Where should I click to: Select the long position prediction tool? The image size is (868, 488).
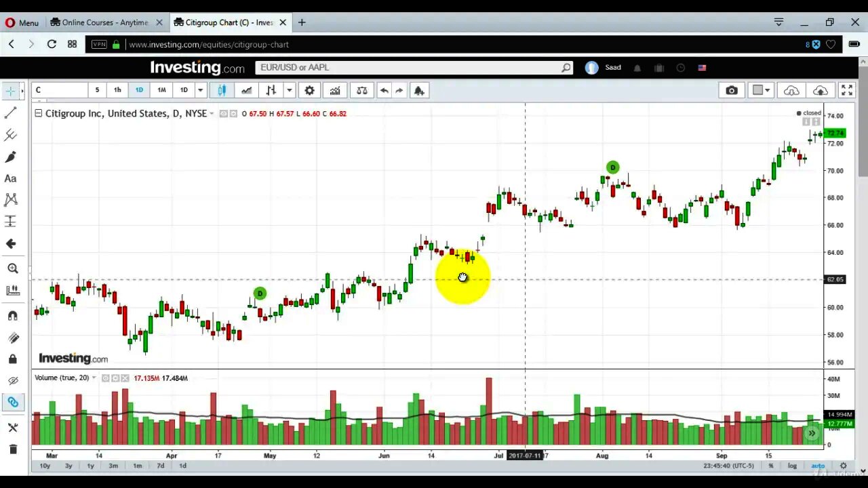(x=11, y=222)
